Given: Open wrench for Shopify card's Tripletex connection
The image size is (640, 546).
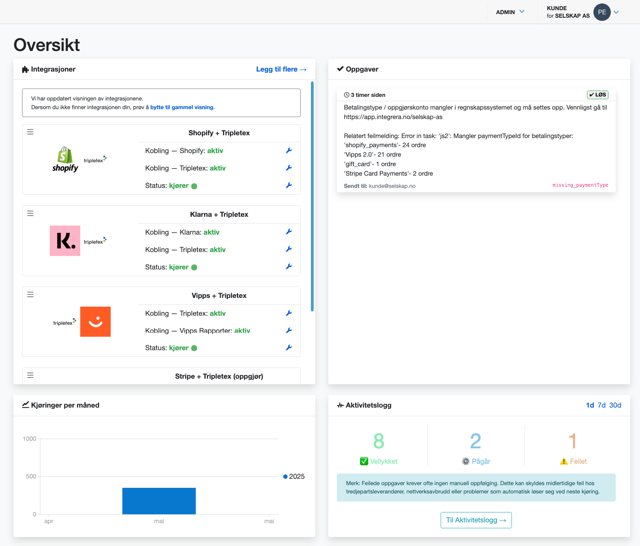Looking at the screenshot, I should coord(289,168).
